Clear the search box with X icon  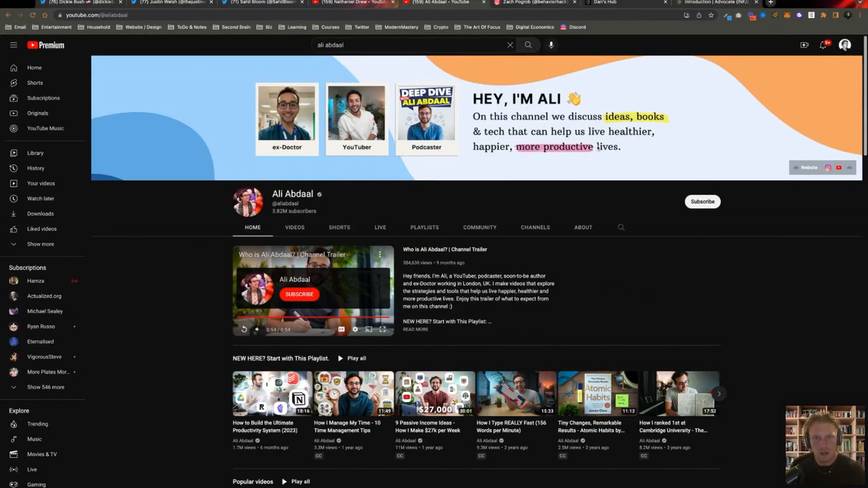(510, 45)
